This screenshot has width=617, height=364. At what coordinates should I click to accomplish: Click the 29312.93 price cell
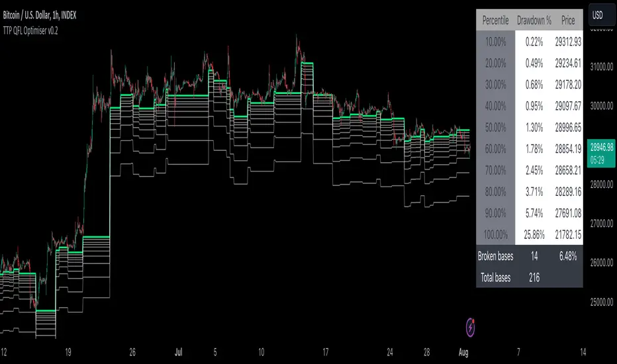567,42
